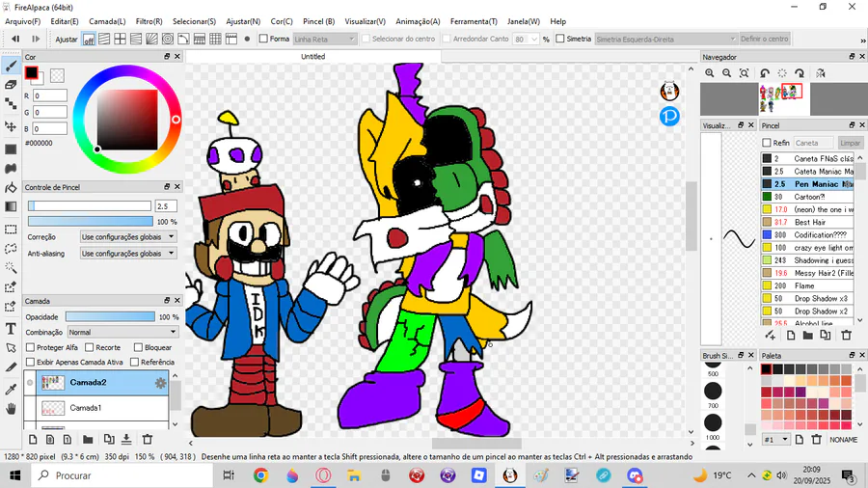Select the Move tool

click(11, 126)
